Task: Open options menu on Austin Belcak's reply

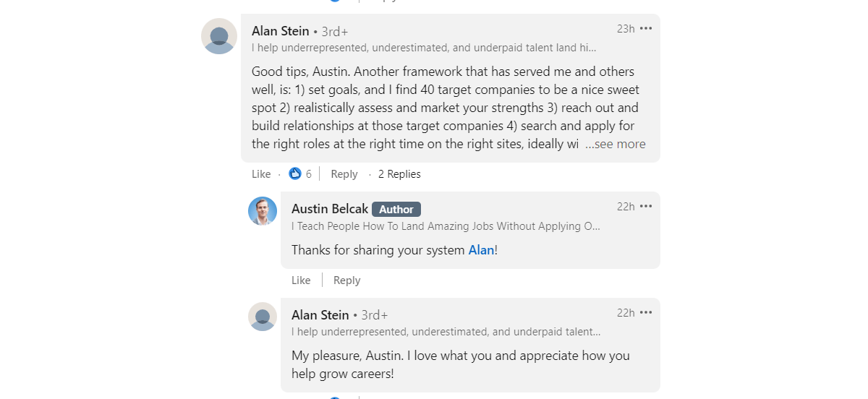Action: tap(646, 207)
